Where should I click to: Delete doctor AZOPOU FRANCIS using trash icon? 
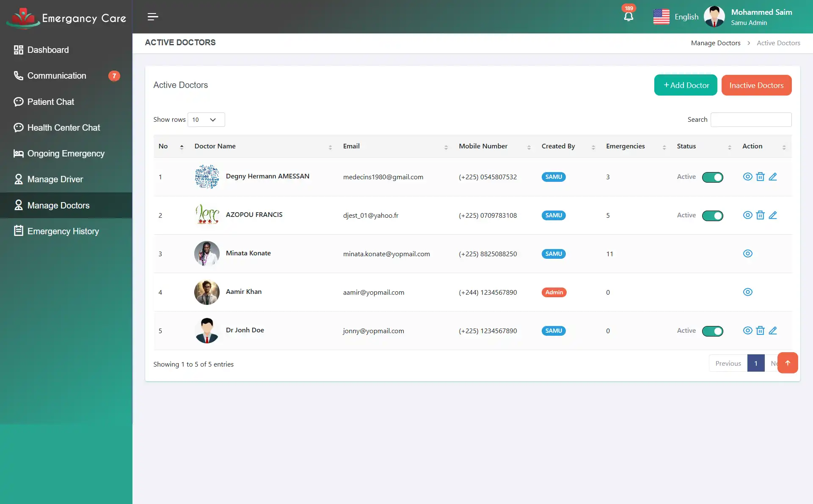pos(761,215)
